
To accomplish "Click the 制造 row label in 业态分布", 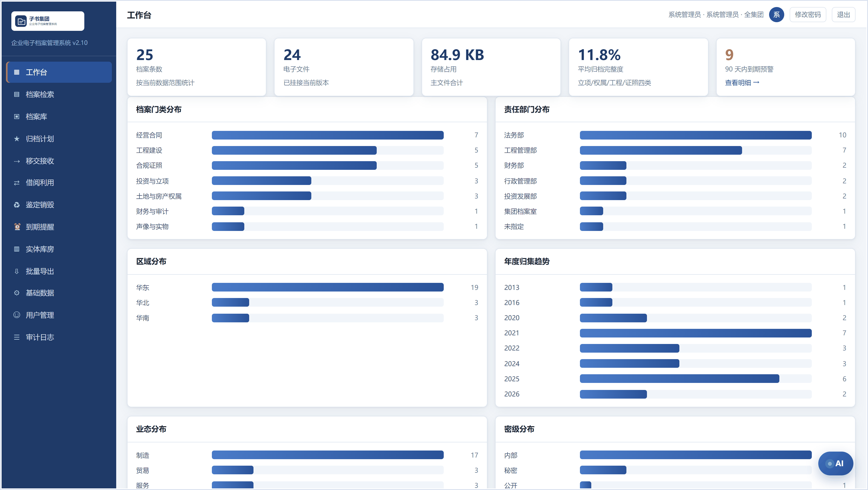I will 142,455.
